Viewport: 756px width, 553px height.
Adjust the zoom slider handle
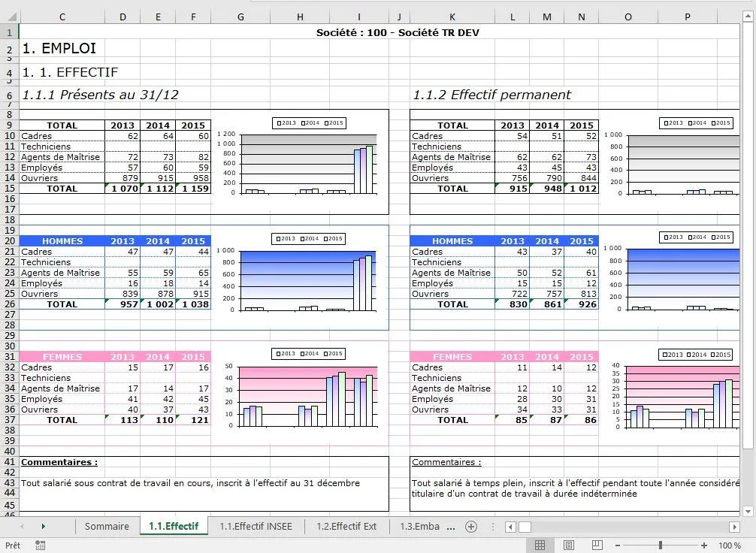[660, 545]
